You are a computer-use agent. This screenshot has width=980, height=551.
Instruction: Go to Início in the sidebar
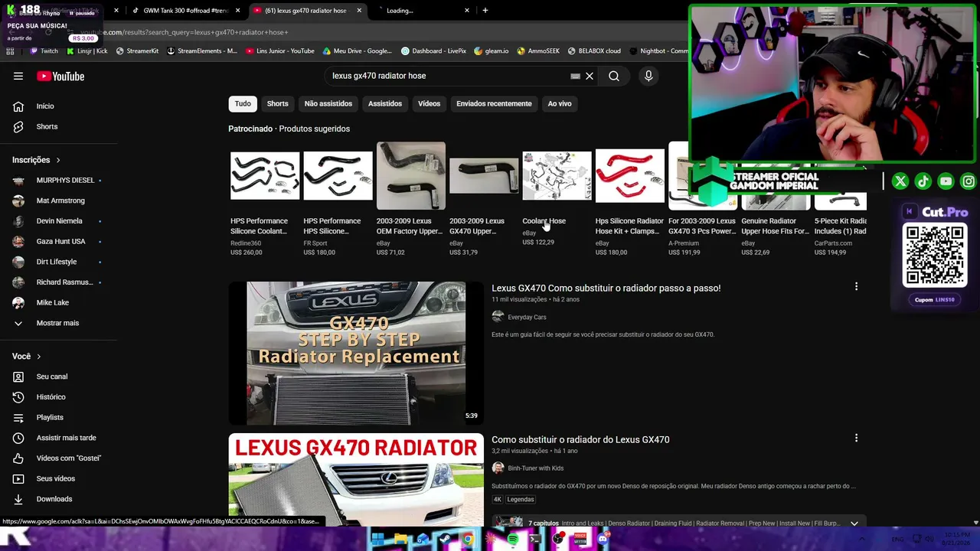pyautogui.click(x=58, y=106)
